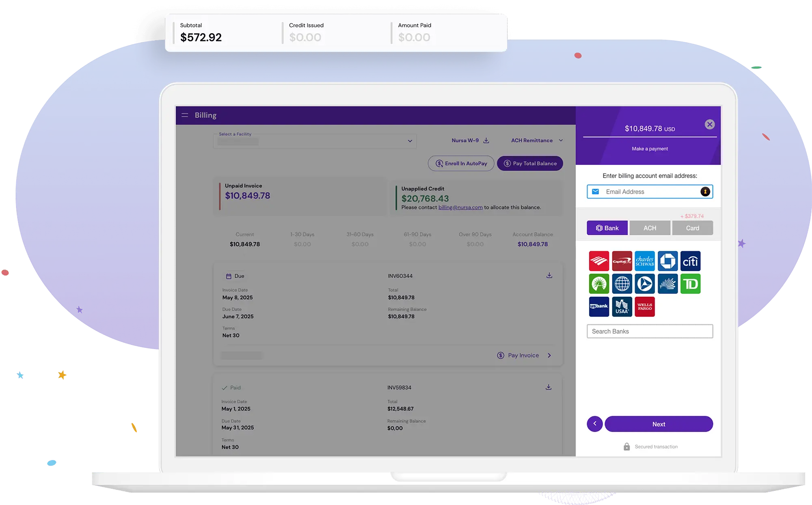Screen dimensions: 812x505
Task: Download the Nursa W-9 document
Action: tap(486, 140)
